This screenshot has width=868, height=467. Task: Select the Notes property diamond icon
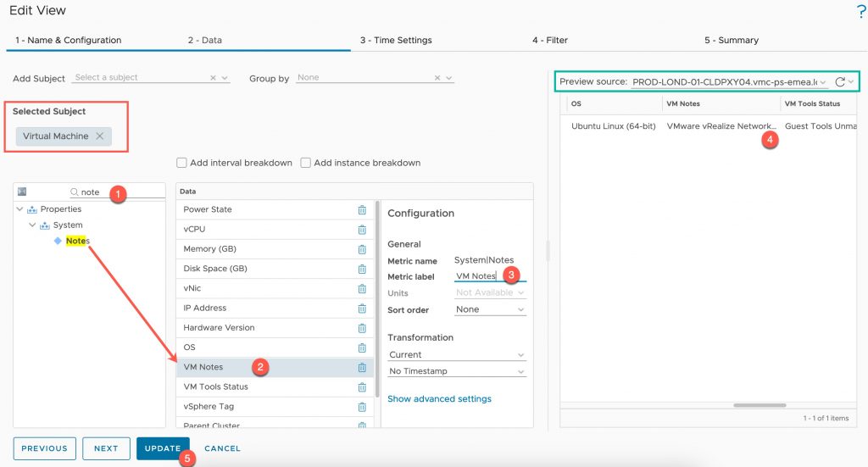pos(58,241)
